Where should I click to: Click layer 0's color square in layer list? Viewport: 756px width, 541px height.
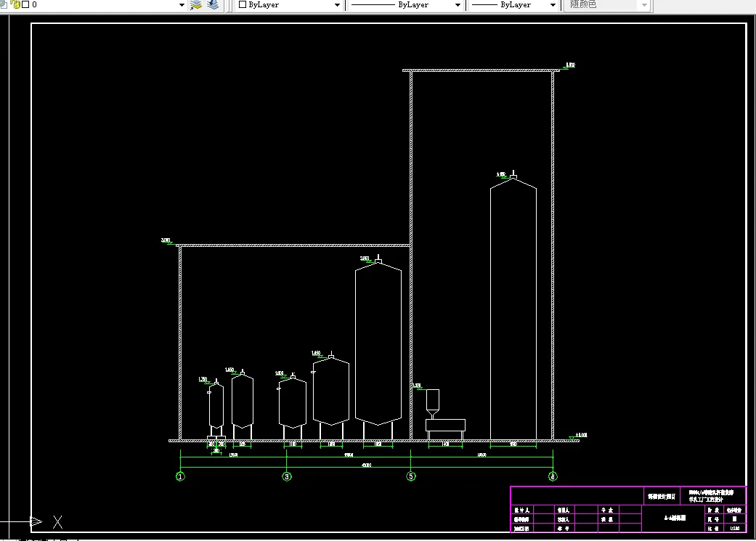pyautogui.click(x=25, y=4)
